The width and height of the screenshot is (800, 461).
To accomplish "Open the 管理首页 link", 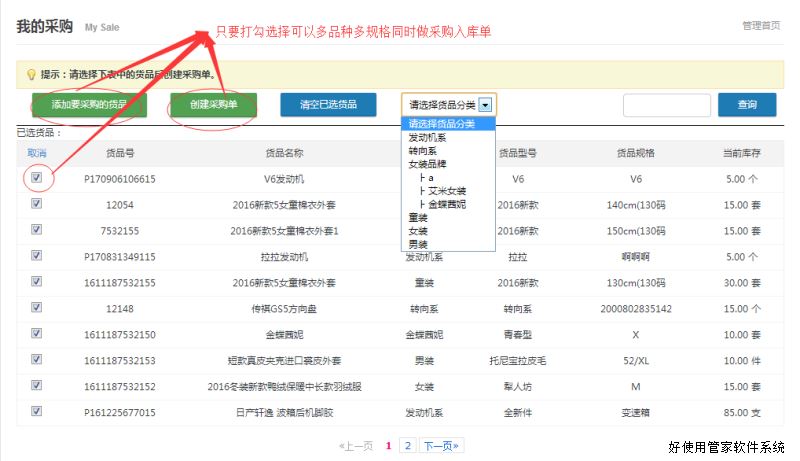I will point(761,25).
